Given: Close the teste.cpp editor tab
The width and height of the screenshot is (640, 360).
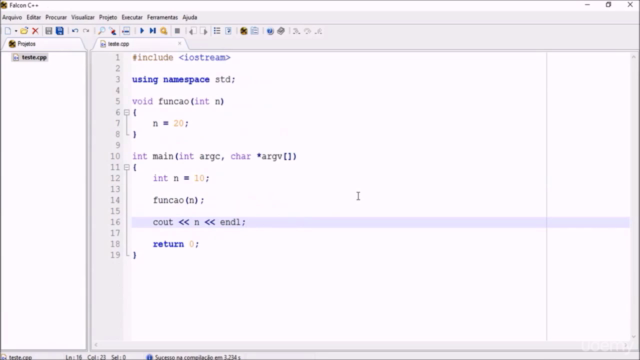Looking at the screenshot, I should [x=179, y=43].
